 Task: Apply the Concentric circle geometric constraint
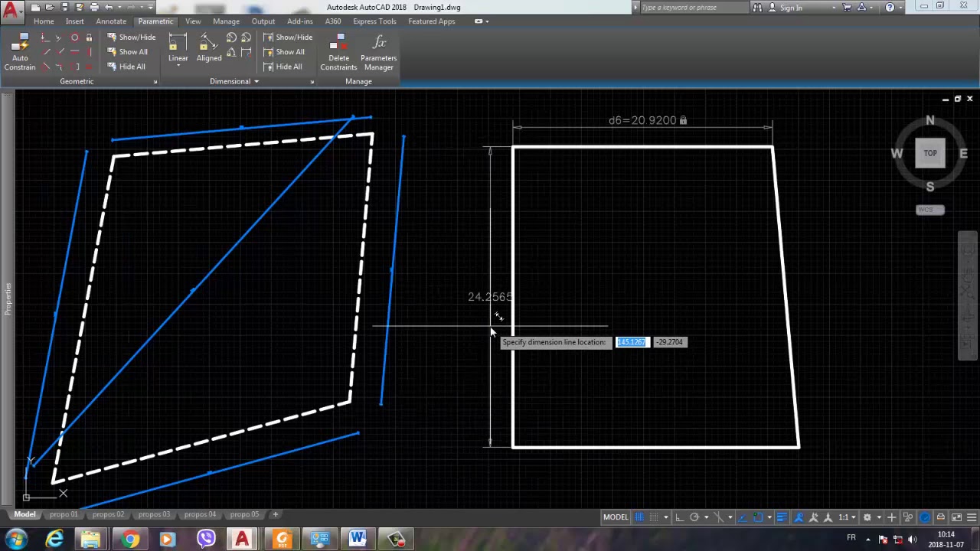tap(74, 37)
